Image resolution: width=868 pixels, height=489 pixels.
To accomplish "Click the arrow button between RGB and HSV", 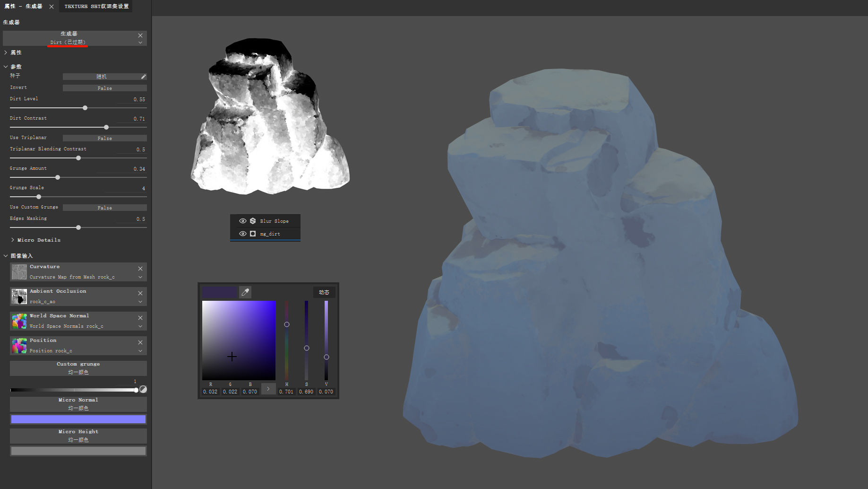I will [268, 389].
